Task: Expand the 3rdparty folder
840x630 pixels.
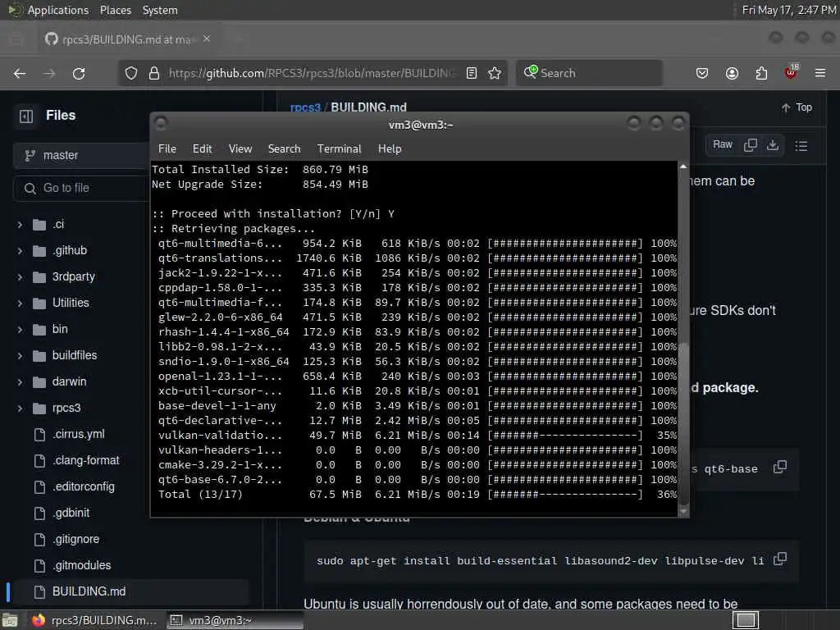Action: [20, 277]
